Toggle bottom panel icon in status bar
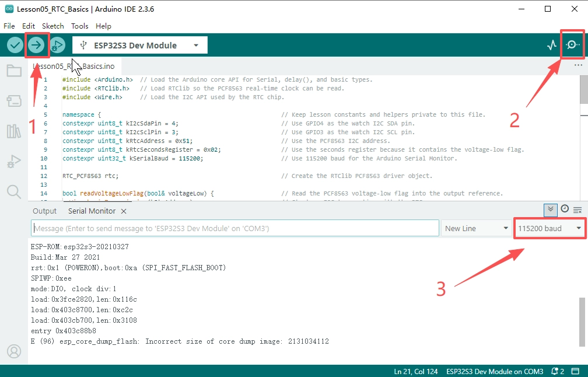588x377 pixels. [x=575, y=371]
